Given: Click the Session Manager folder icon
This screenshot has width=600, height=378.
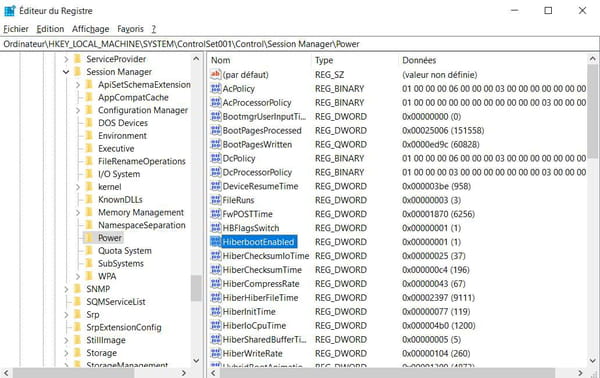Looking at the screenshot, I should (x=77, y=72).
